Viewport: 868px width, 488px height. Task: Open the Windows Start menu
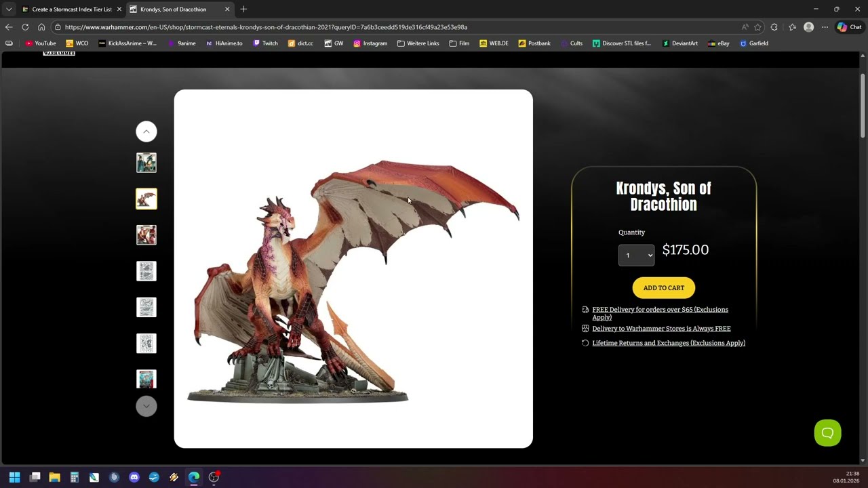click(x=15, y=477)
